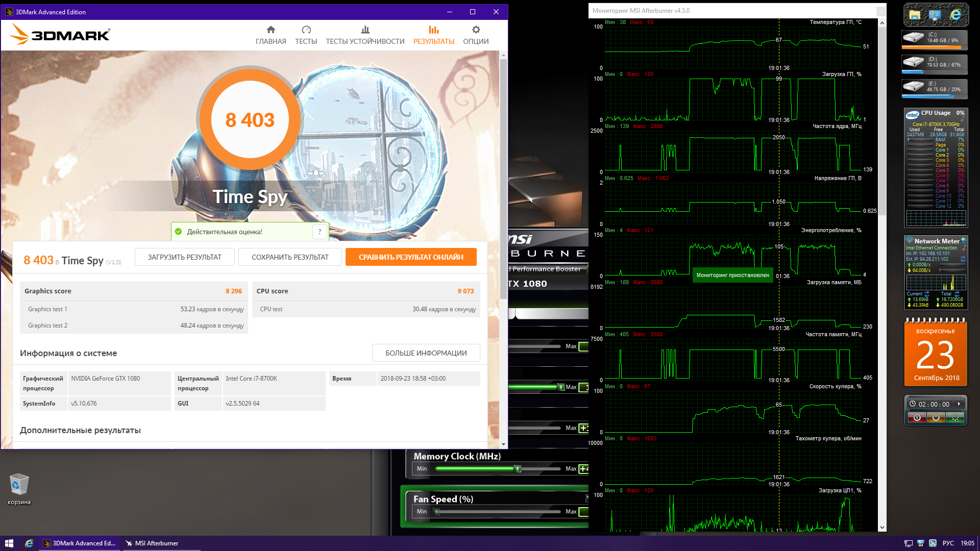980x551 pixels.
Task: Open File Explorer from launcher gadget
Action: point(915,15)
